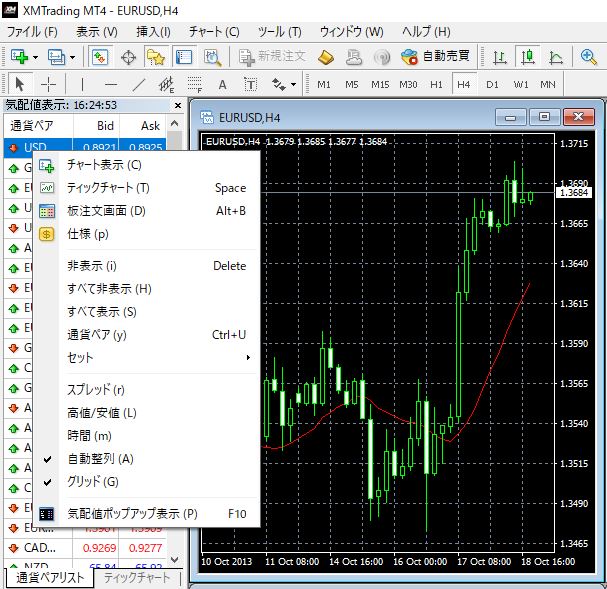Open the ウィンドウ (W) menu
607x589 pixels.
pyautogui.click(x=352, y=31)
